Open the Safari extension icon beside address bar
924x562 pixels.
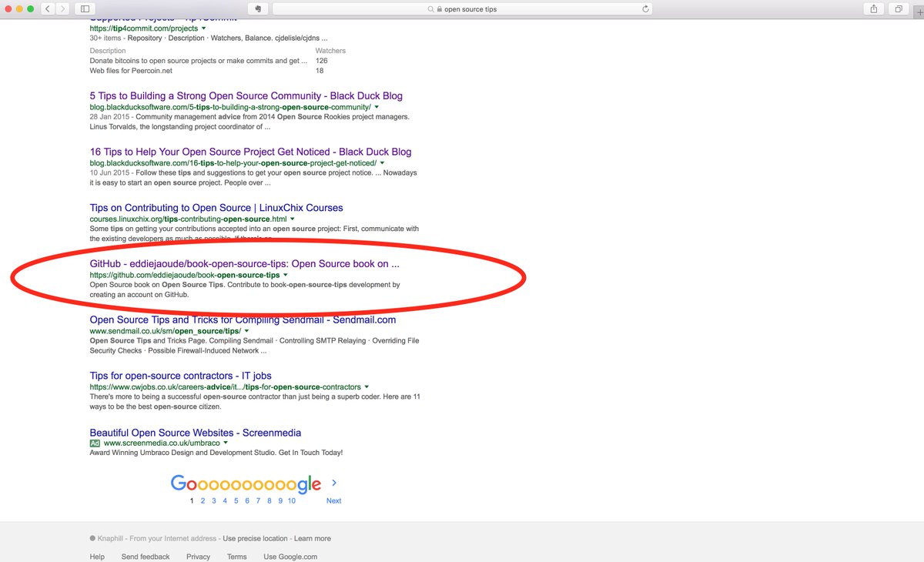point(259,8)
